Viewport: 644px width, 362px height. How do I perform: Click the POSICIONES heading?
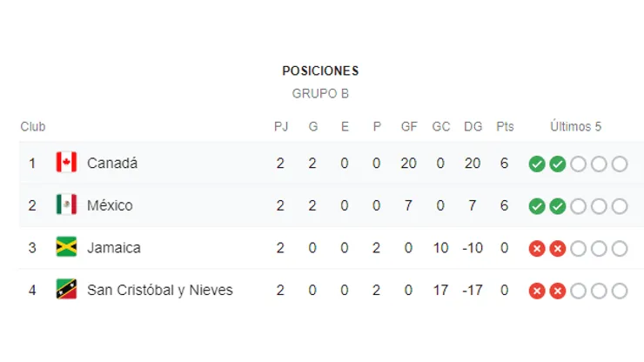[x=320, y=71]
